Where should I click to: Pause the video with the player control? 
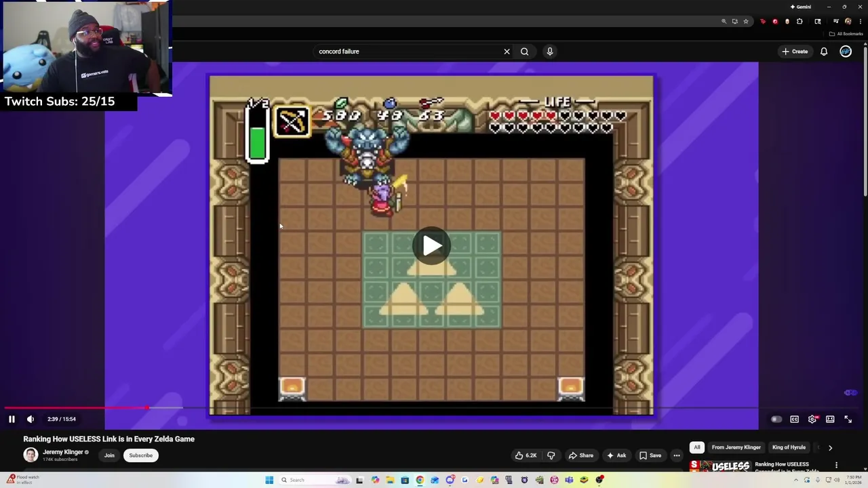[12, 419]
